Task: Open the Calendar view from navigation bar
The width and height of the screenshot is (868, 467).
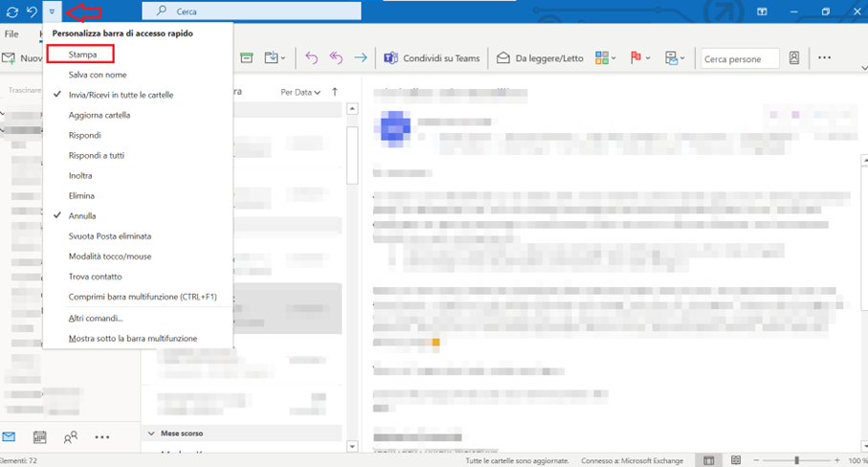Action: tap(39, 437)
